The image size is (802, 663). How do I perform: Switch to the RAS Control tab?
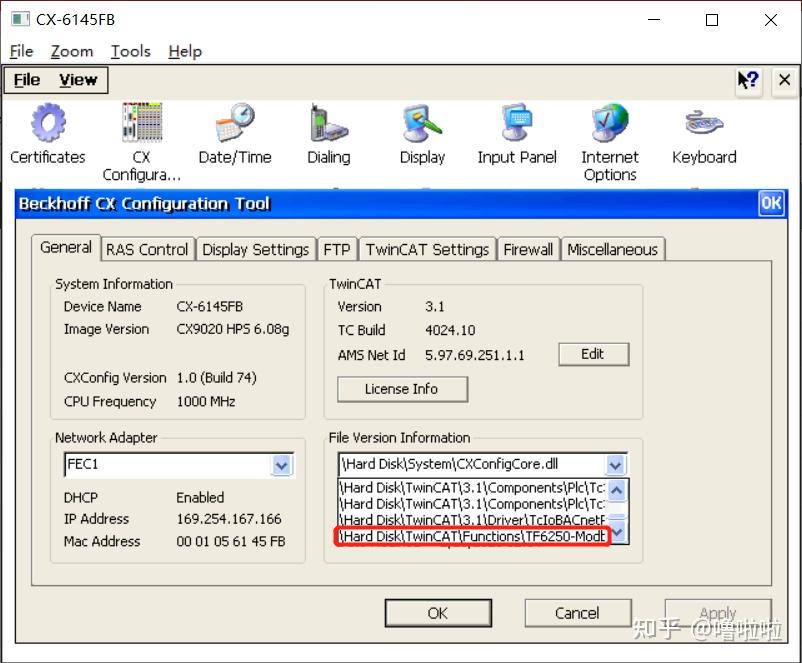pyautogui.click(x=147, y=250)
